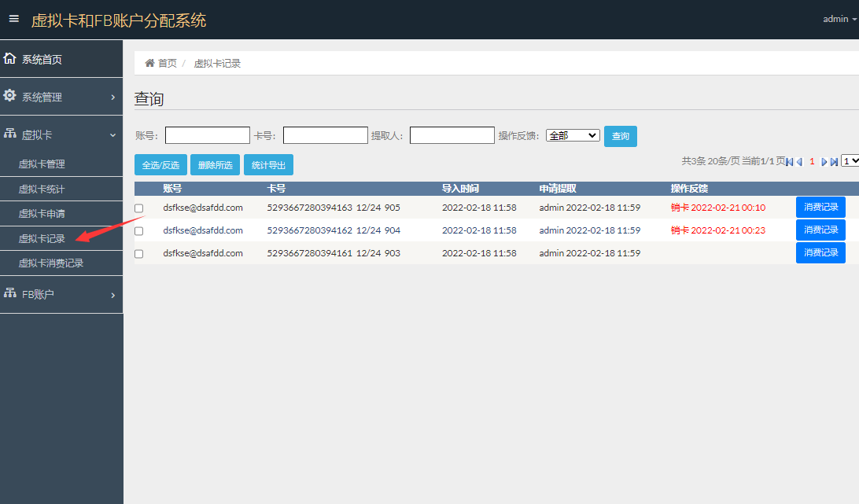Image resolution: width=859 pixels, height=504 pixels.
Task: Click the 系统首页 house icon
Action: point(9,59)
